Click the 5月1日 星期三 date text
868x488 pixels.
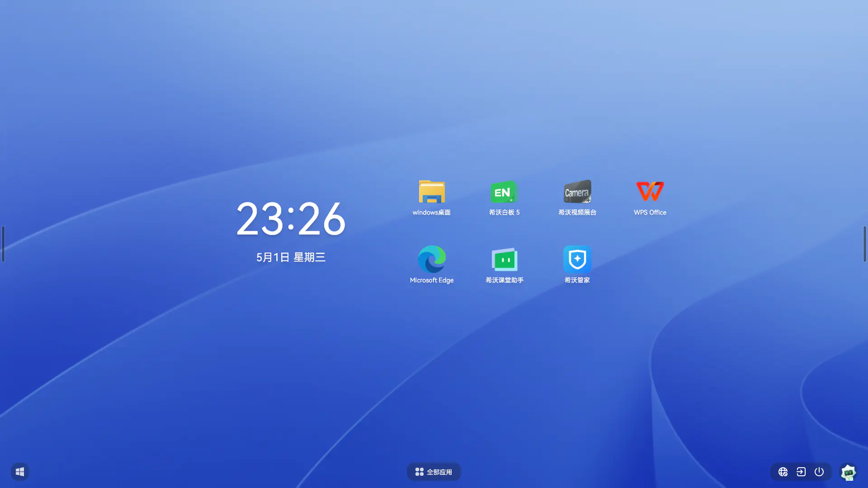[x=291, y=257]
